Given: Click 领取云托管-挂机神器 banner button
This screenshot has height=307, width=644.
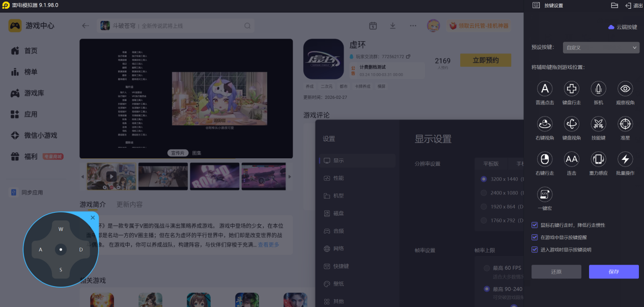Looking at the screenshot, I should [479, 25].
